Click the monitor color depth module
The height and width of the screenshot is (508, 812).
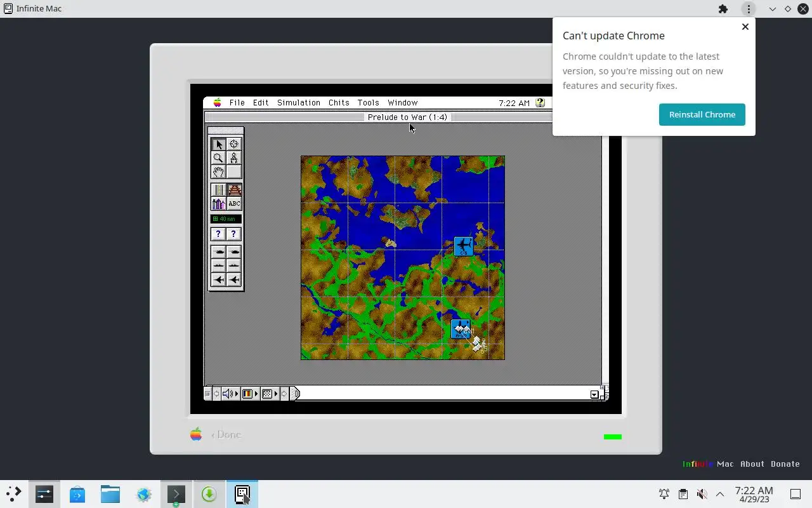(x=247, y=394)
